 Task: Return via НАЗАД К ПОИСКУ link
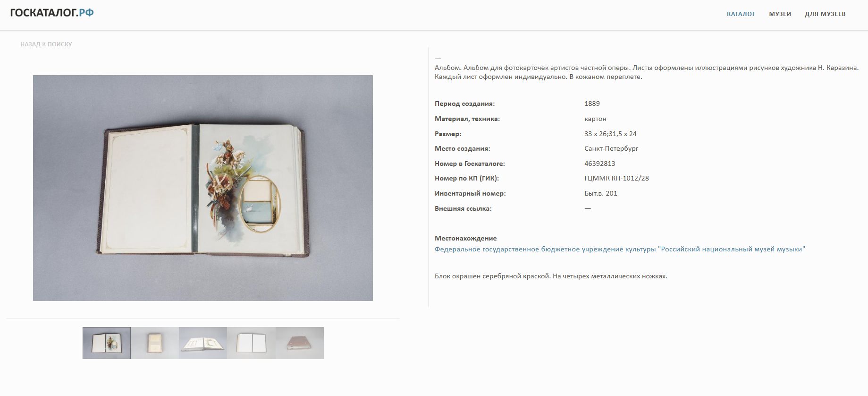pos(46,44)
